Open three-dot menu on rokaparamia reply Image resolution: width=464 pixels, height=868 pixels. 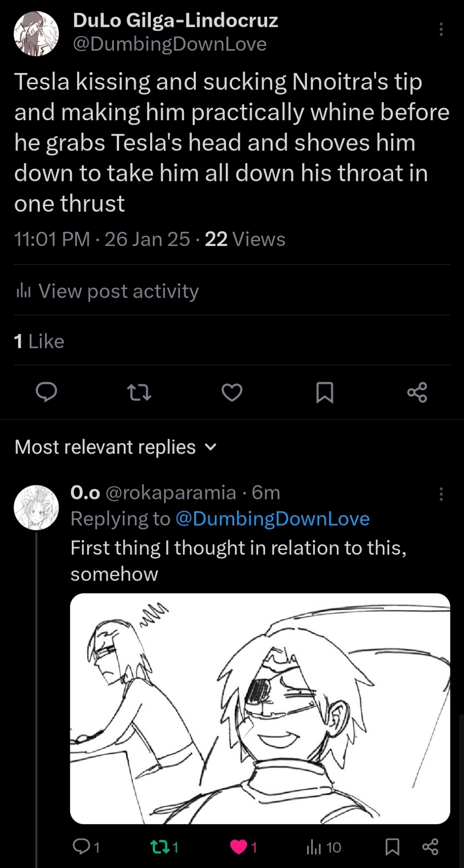coord(441,494)
